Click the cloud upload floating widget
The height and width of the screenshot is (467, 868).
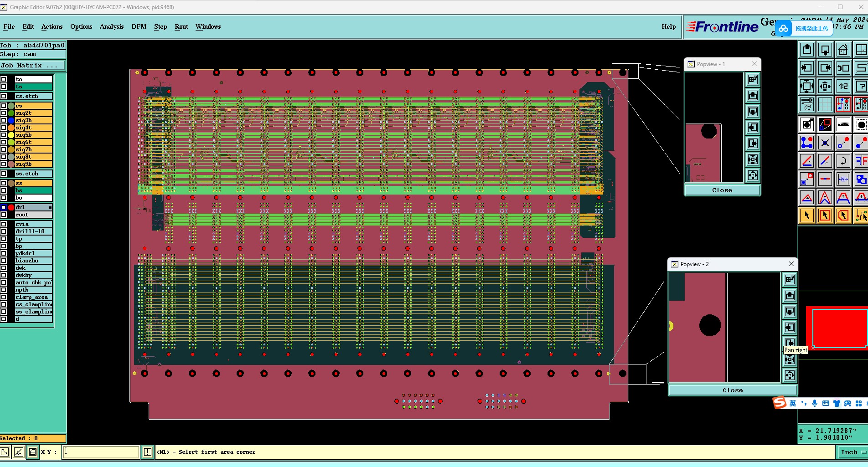804,28
